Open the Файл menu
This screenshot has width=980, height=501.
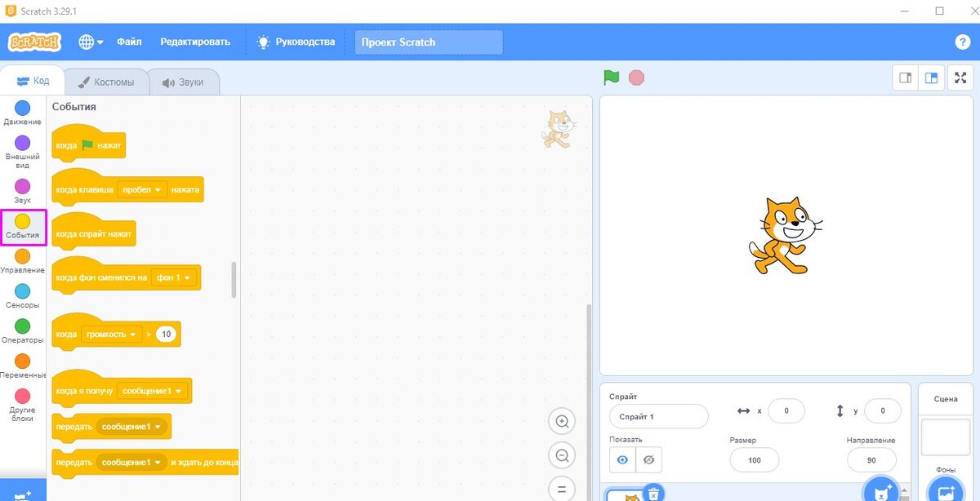[x=129, y=42]
